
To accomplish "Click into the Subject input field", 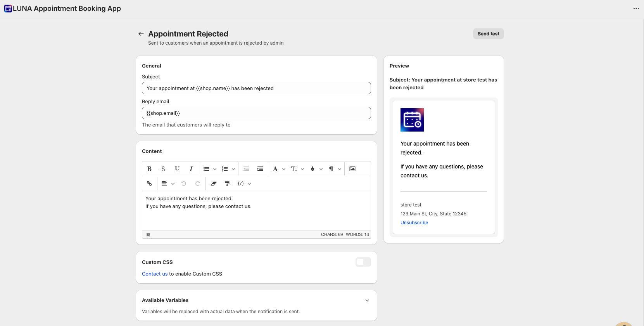I will tap(256, 88).
